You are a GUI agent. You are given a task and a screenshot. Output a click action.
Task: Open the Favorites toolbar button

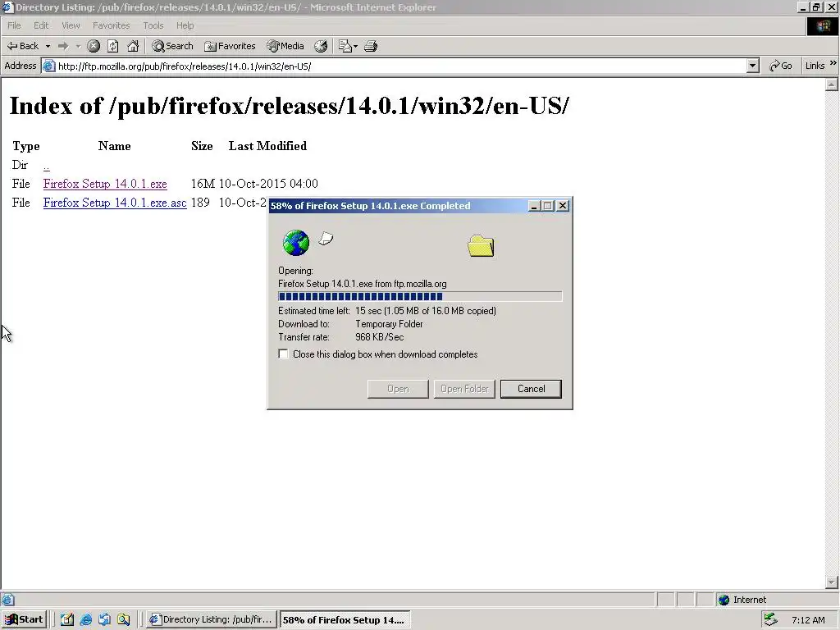[231, 46]
